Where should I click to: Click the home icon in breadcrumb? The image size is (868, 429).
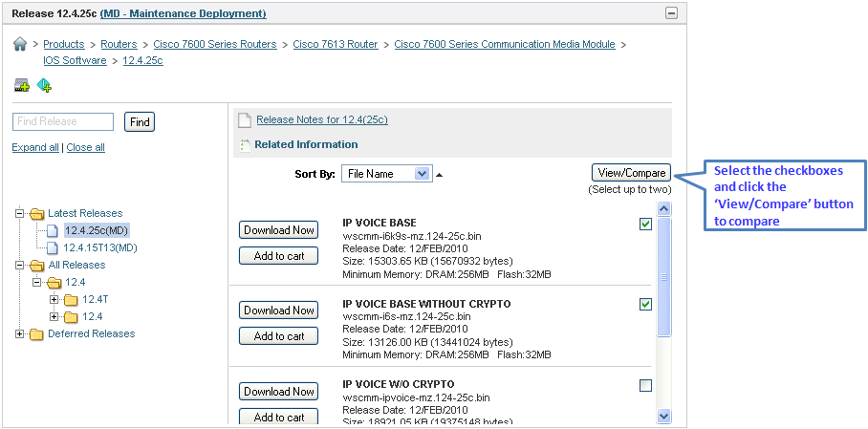(20, 44)
